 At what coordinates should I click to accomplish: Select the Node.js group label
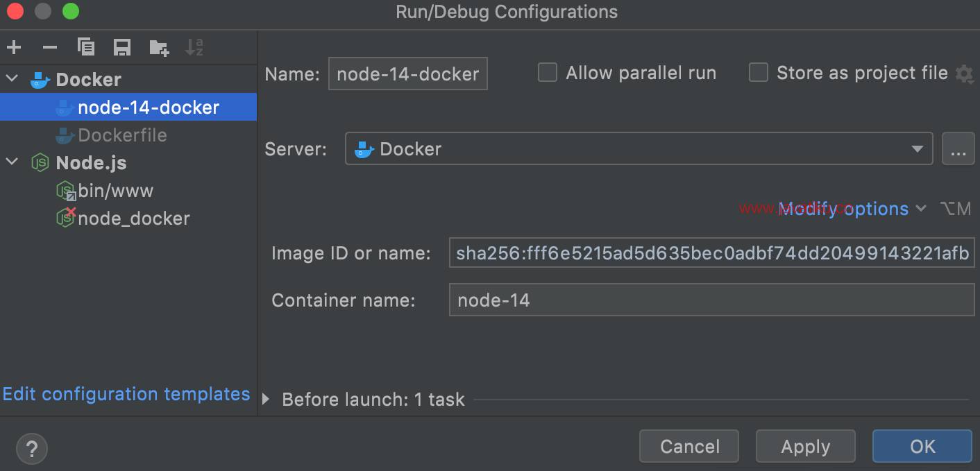(91, 163)
